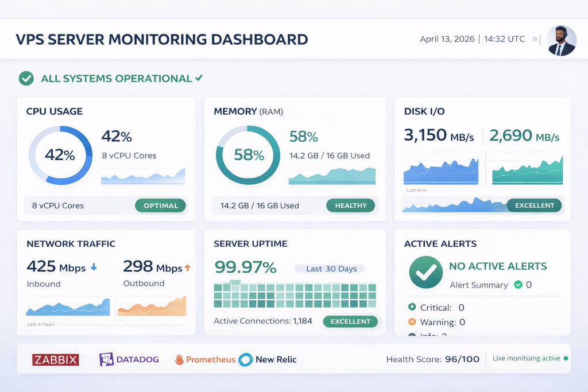Click the HEALTHY status badge

pyautogui.click(x=351, y=205)
